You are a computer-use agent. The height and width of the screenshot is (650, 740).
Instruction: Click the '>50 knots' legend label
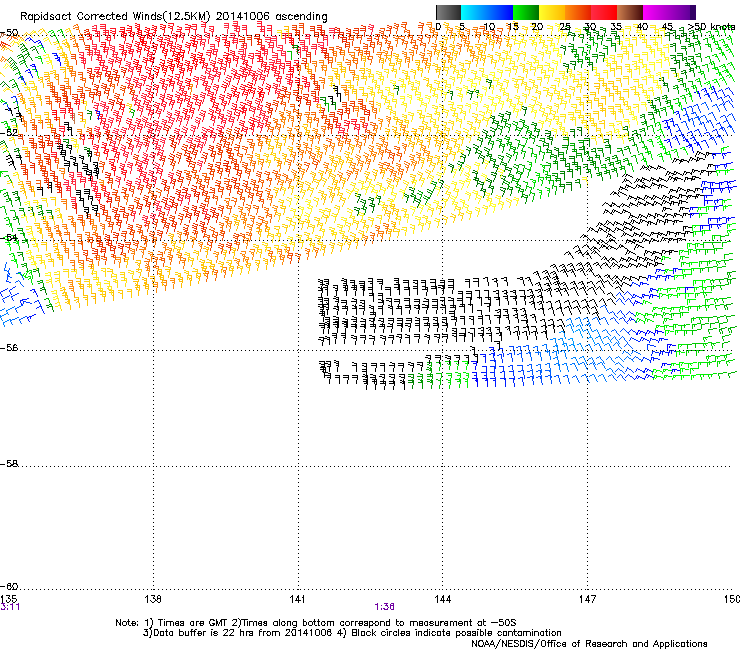tap(712, 26)
